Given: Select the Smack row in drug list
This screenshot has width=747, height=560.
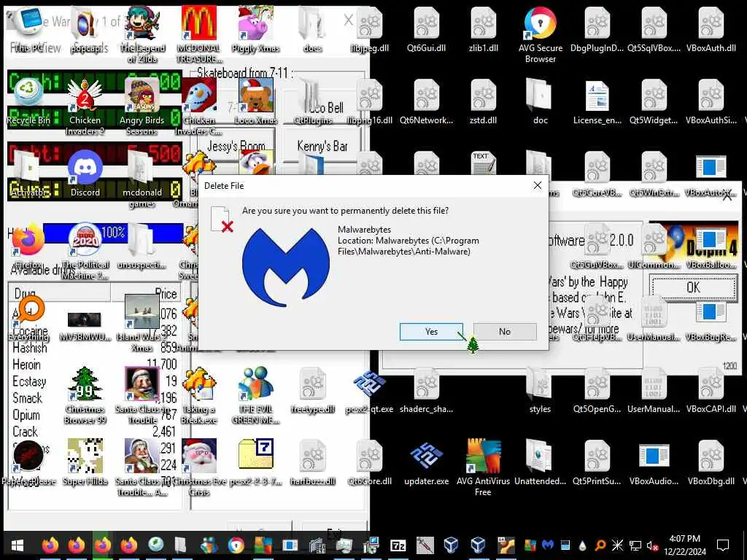Looking at the screenshot, I should (27, 398).
